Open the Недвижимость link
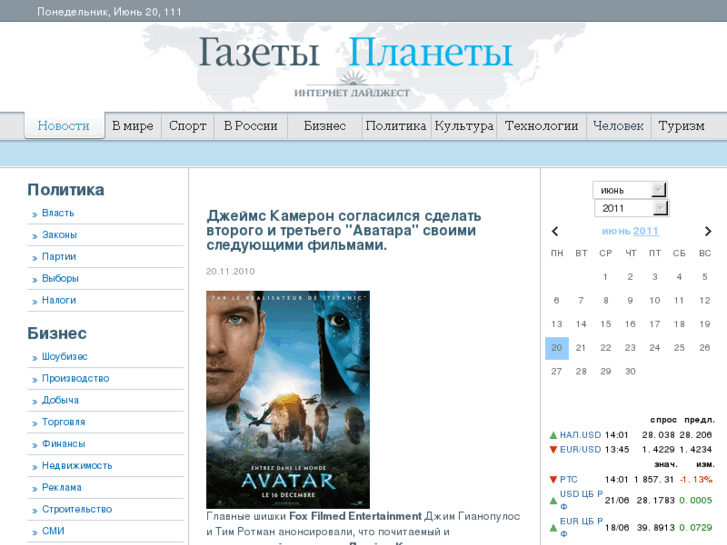Screen dimensions: 727x545 click(77, 466)
